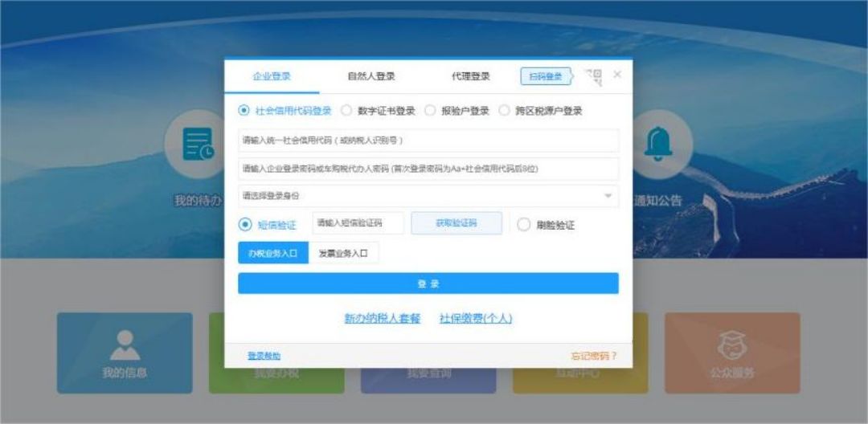Open the purple 我要查询 tile

428,381
